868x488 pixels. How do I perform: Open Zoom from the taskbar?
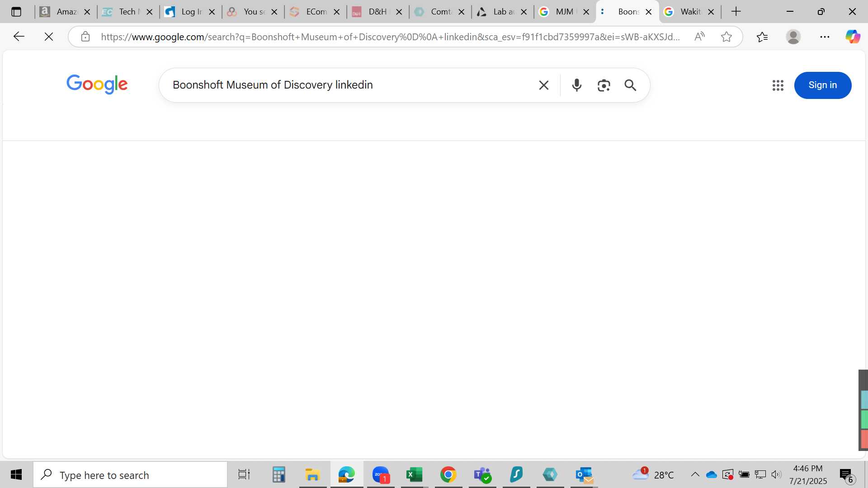point(381,474)
